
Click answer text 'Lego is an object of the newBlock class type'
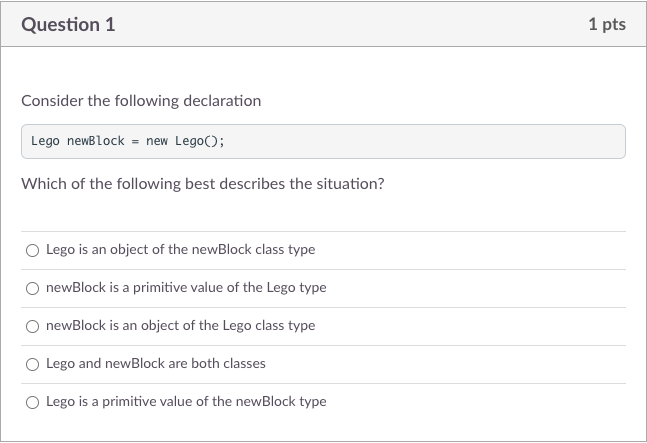(x=181, y=250)
